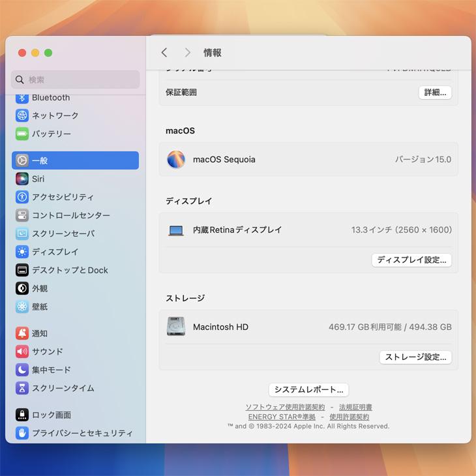Click 13.3インチ (2560 × 1600) text
The height and width of the screenshot is (476, 476).
pyautogui.click(x=402, y=230)
